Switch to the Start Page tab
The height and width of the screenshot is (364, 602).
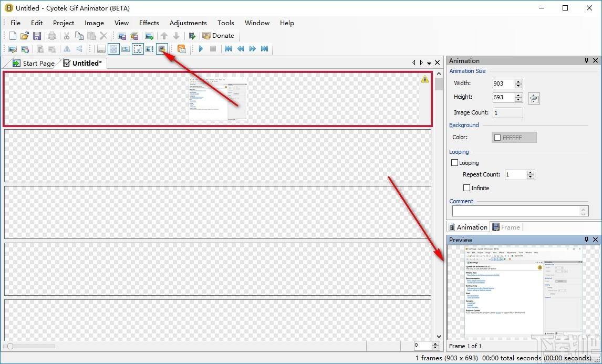[34, 64]
